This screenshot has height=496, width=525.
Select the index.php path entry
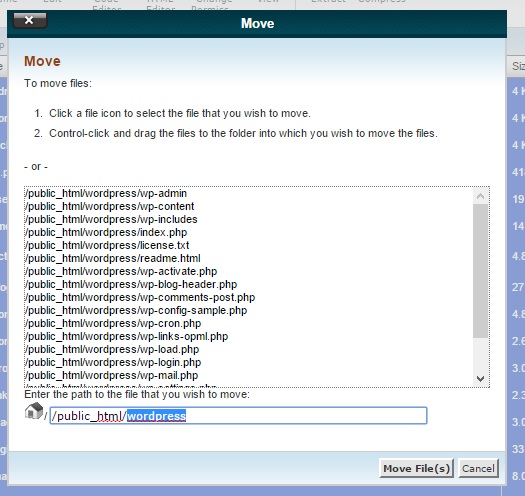click(x=106, y=232)
